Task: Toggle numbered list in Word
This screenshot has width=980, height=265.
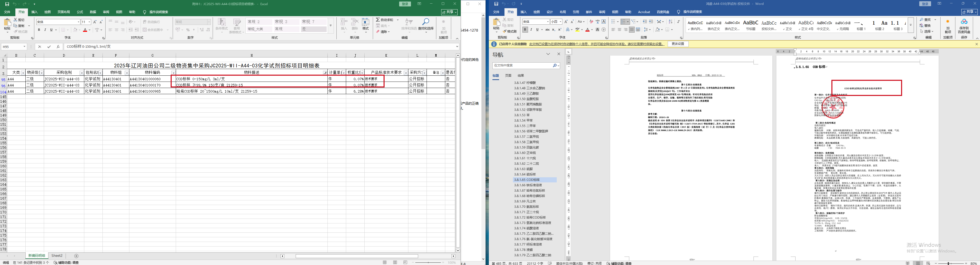Action: [x=623, y=22]
